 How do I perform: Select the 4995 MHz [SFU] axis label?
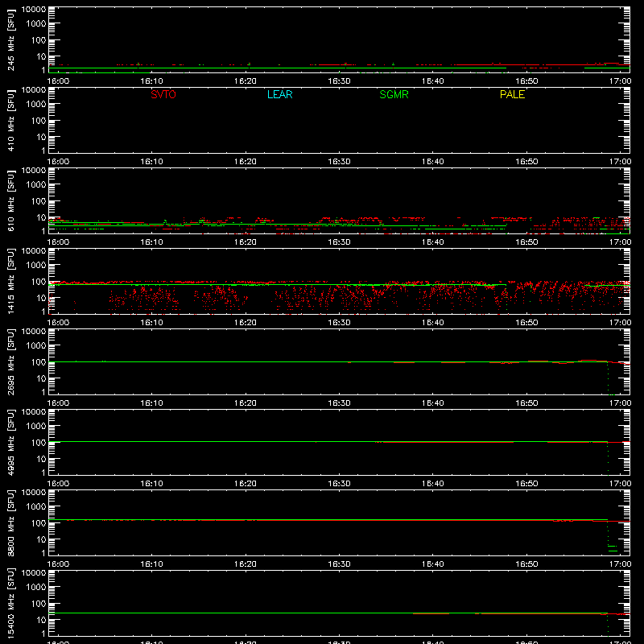point(10,442)
